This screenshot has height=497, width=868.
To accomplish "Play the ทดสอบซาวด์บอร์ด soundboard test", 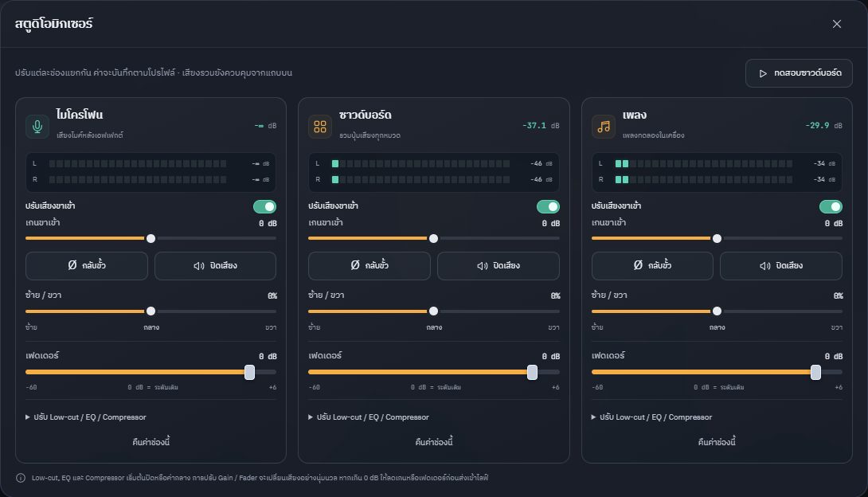I will pos(799,73).
